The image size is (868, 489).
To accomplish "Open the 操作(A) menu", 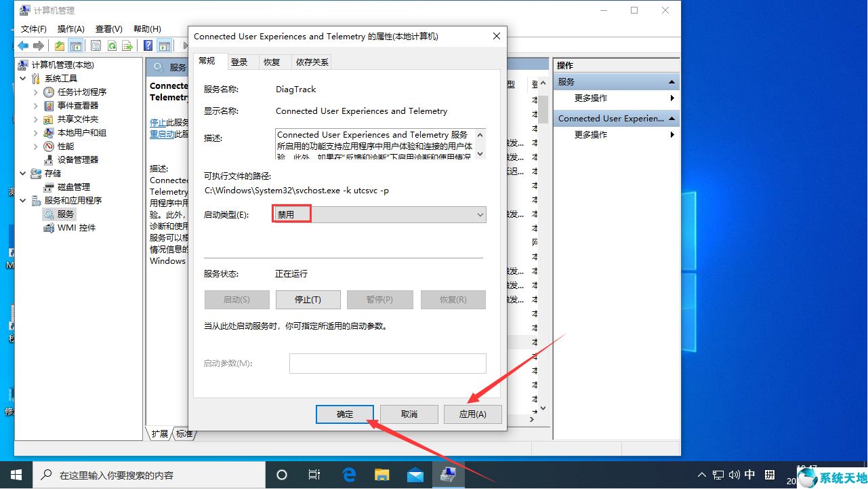I will [x=71, y=28].
